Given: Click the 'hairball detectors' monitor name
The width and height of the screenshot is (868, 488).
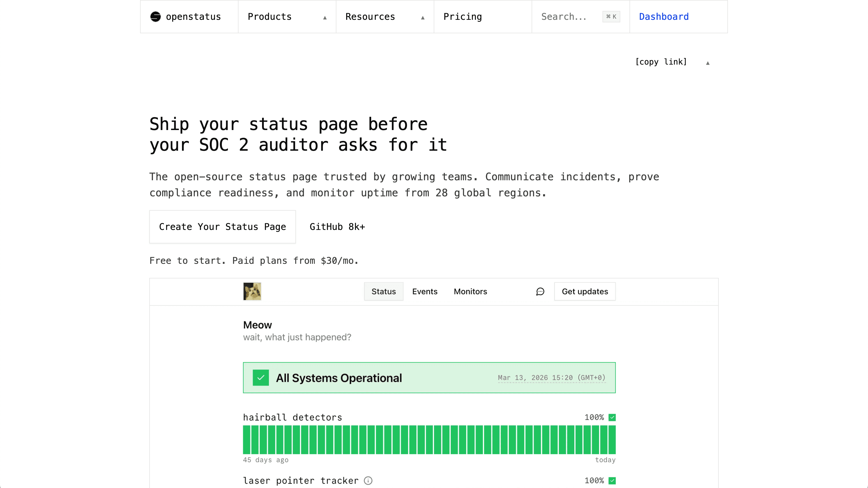Looking at the screenshot, I should pos(292,417).
